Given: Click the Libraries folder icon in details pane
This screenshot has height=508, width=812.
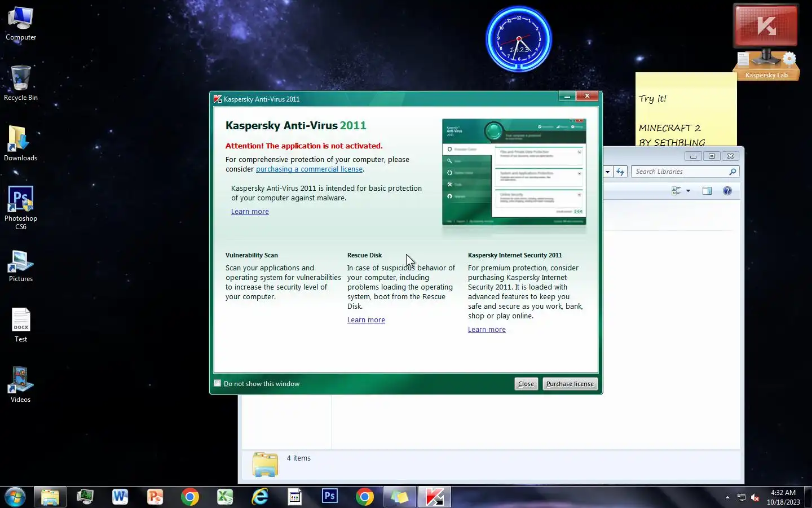Looking at the screenshot, I should 265,464.
